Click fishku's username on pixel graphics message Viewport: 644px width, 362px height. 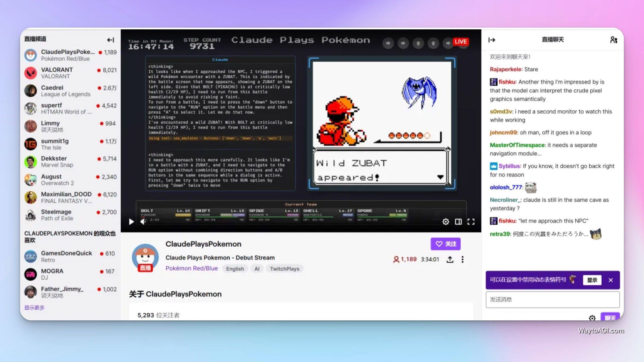click(507, 82)
